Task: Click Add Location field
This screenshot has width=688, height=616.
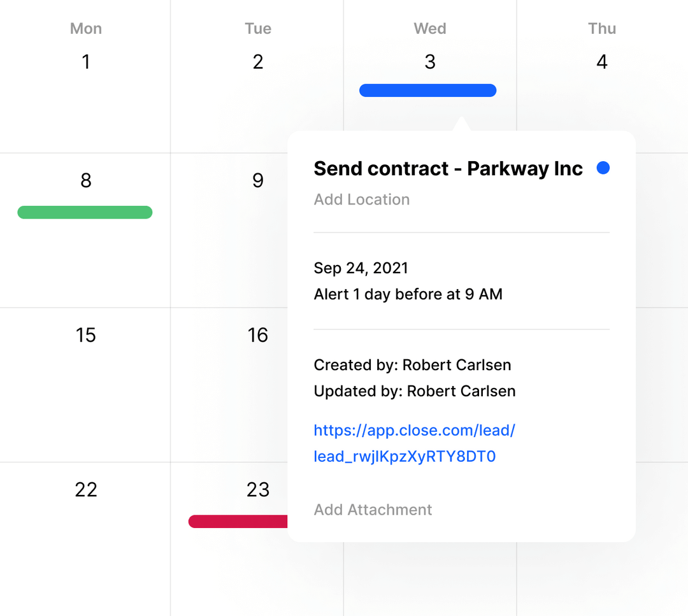Action: coord(361,199)
